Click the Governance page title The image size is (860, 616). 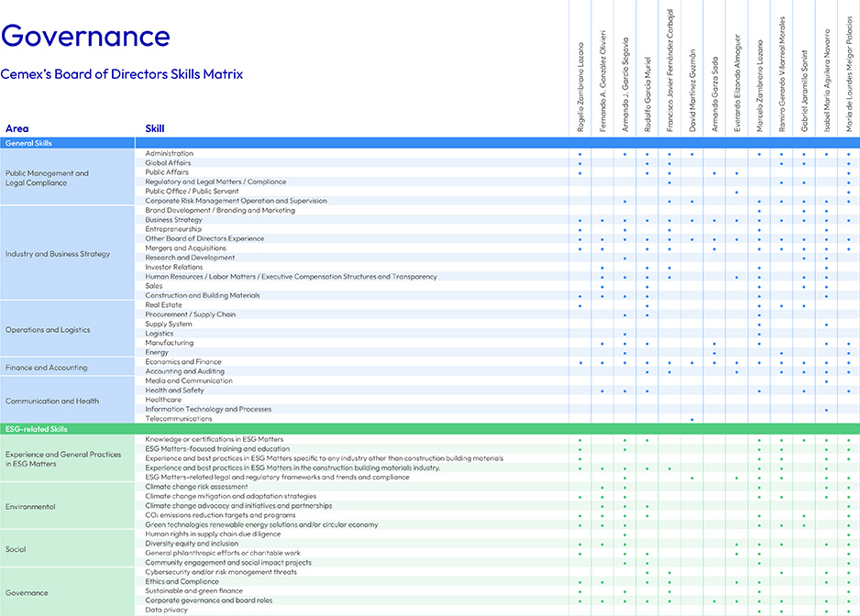[85, 36]
